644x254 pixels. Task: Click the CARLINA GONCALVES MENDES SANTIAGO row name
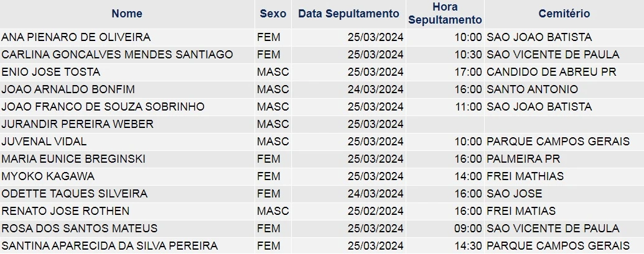click(117, 55)
